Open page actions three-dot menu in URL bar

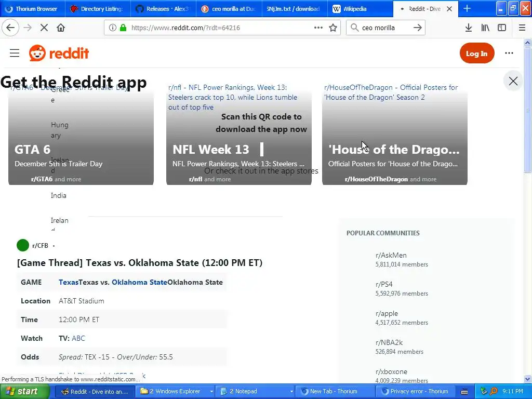[318, 28]
